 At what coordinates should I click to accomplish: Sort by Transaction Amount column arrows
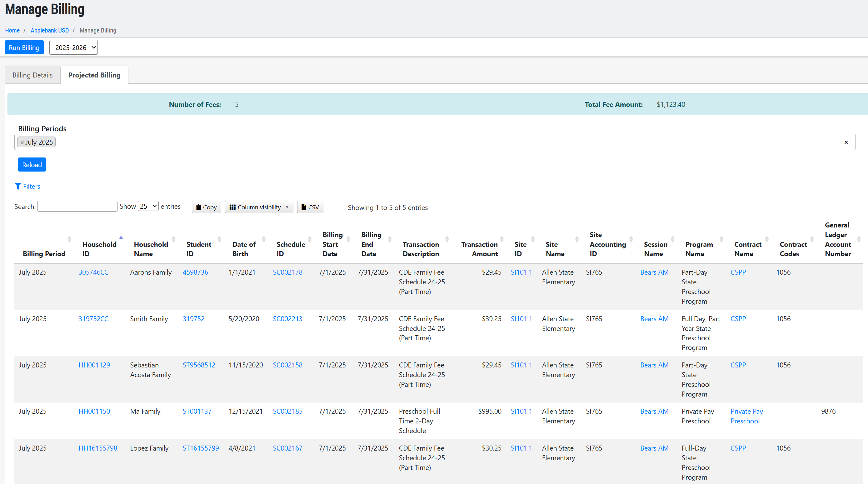click(x=502, y=239)
